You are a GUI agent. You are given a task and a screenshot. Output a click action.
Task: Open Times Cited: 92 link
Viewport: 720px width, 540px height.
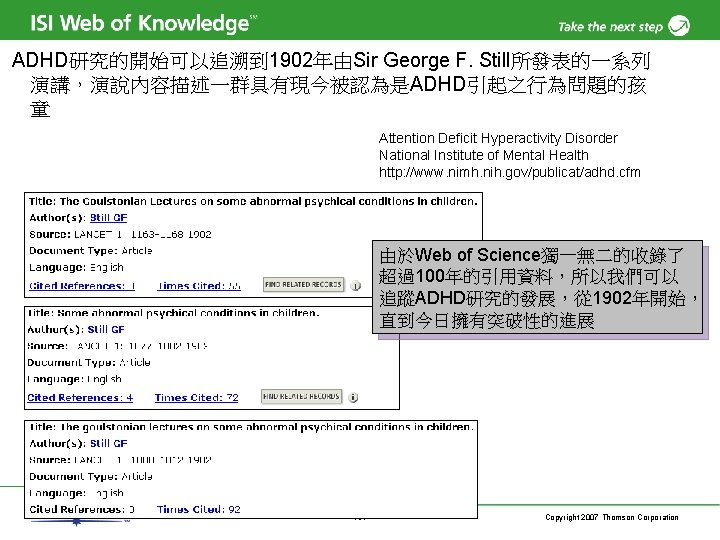click(x=198, y=509)
